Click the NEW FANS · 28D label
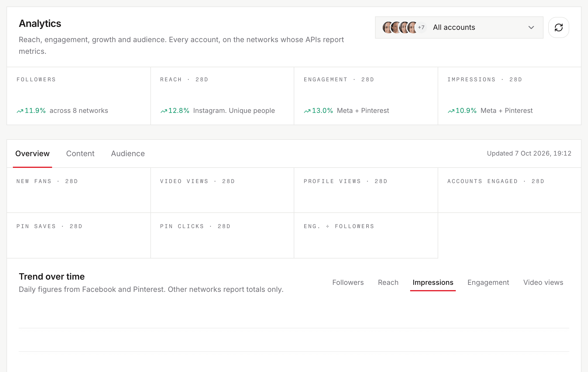The width and height of the screenshot is (588, 372). click(x=47, y=181)
